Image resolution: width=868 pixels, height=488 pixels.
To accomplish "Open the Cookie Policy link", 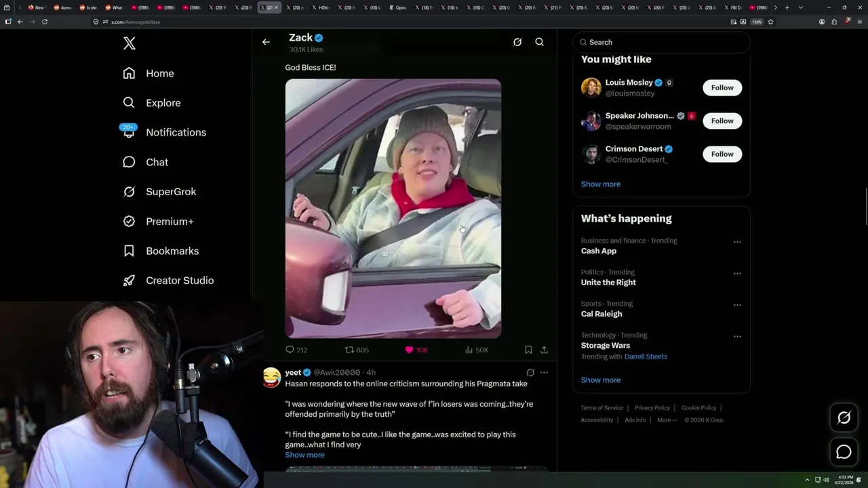I will [698, 408].
